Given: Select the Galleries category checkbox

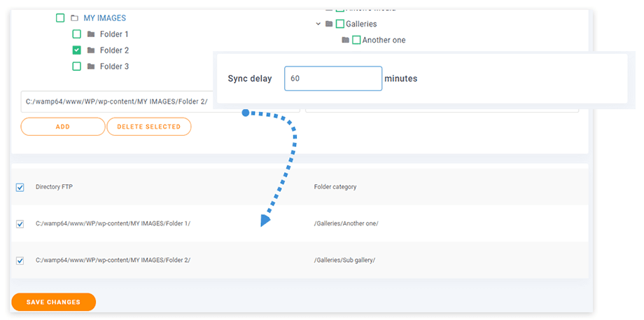Looking at the screenshot, I should point(339,24).
